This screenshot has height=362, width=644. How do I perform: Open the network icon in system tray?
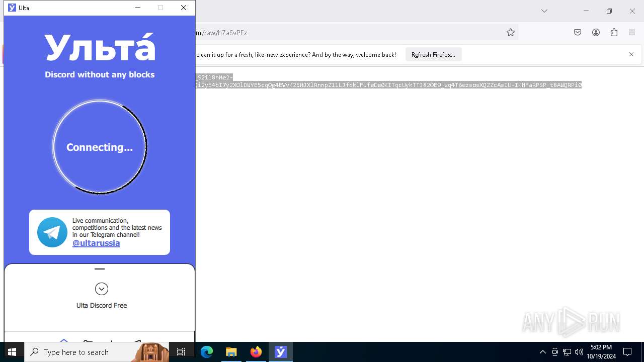(x=567, y=352)
